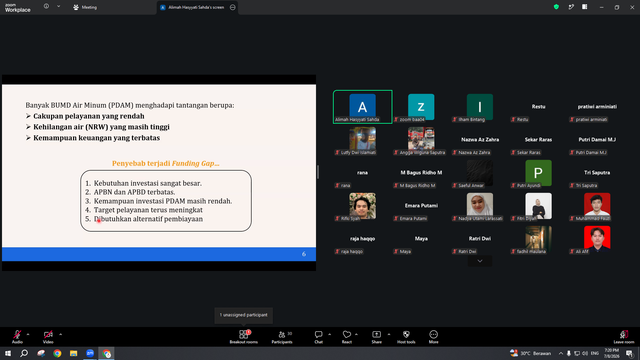Expand chat options arrow

[329, 334]
